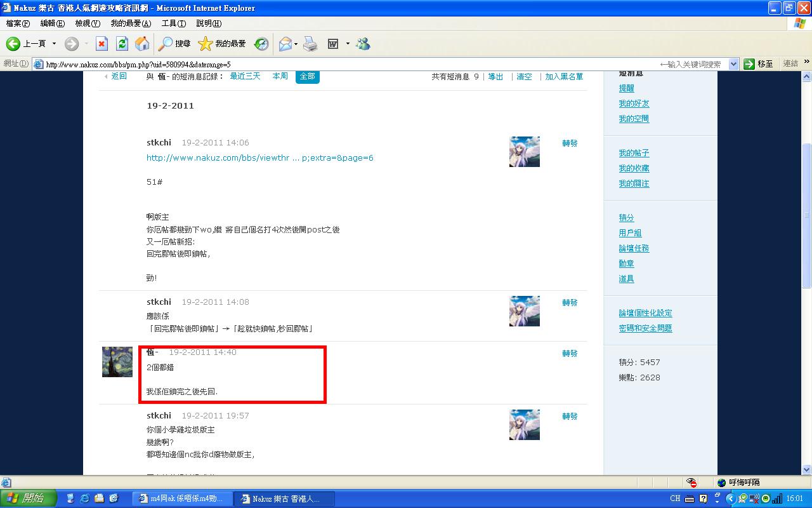Open the Messenger icon in toolbar
This screenshot has width=812, height=508.
coord(363,44)
